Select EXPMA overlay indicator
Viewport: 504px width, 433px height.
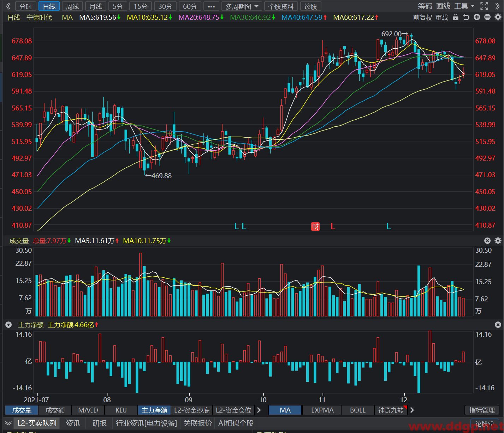pyautogui.click(x=322, y=410)
